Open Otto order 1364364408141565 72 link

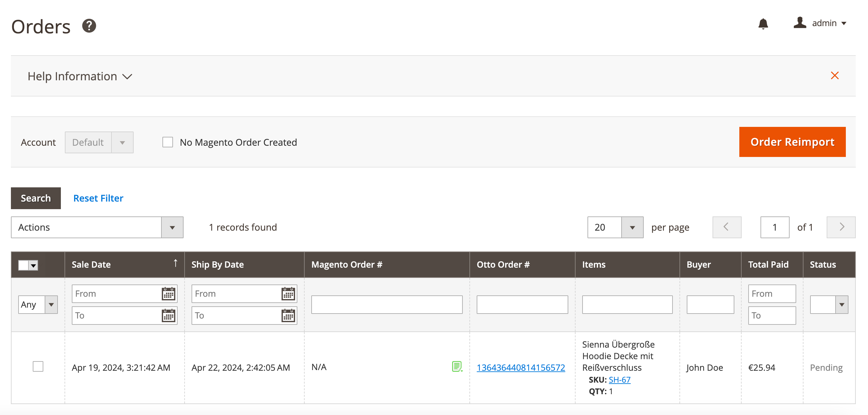pos(520,367)
